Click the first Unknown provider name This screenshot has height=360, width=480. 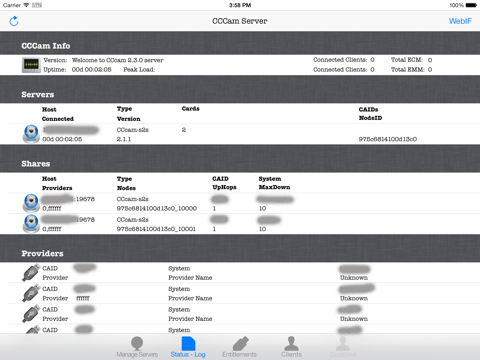click(354, 277)
